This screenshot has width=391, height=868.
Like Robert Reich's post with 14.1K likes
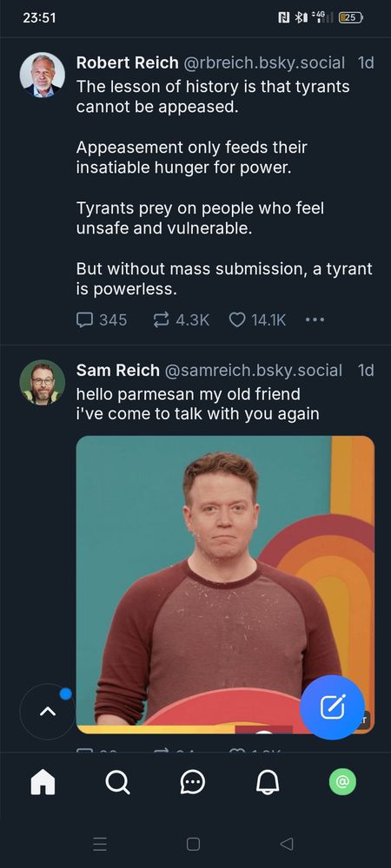pos(257,320)
